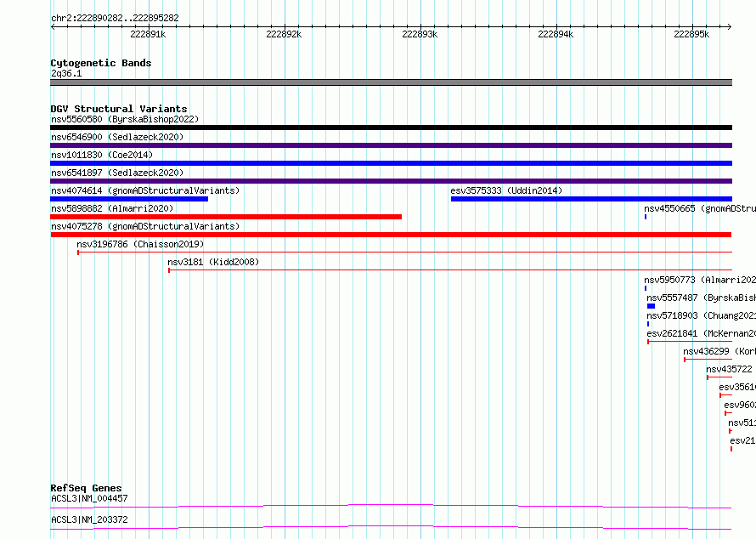This screenshot has height=539, width=756.
Task: Click the thin red nsv436299 line
Action: [708, 360]
